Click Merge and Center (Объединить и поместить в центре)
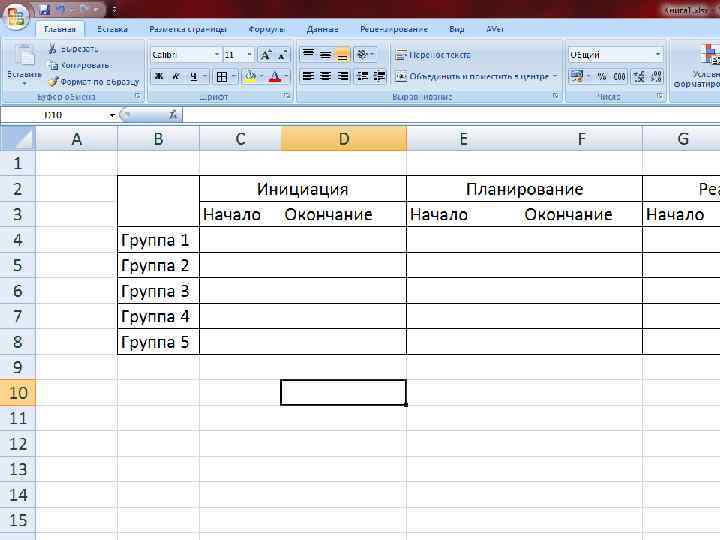This screenshot has width=720, height=540. point(472,76)
